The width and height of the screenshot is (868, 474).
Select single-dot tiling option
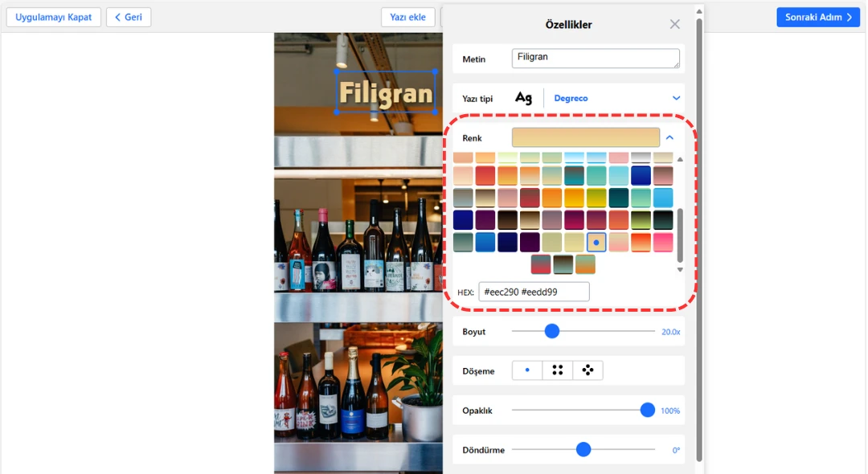tap(527, 370)
